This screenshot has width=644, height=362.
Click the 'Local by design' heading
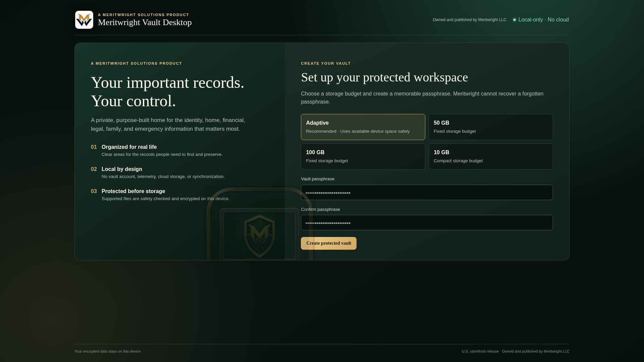(122, 169)
